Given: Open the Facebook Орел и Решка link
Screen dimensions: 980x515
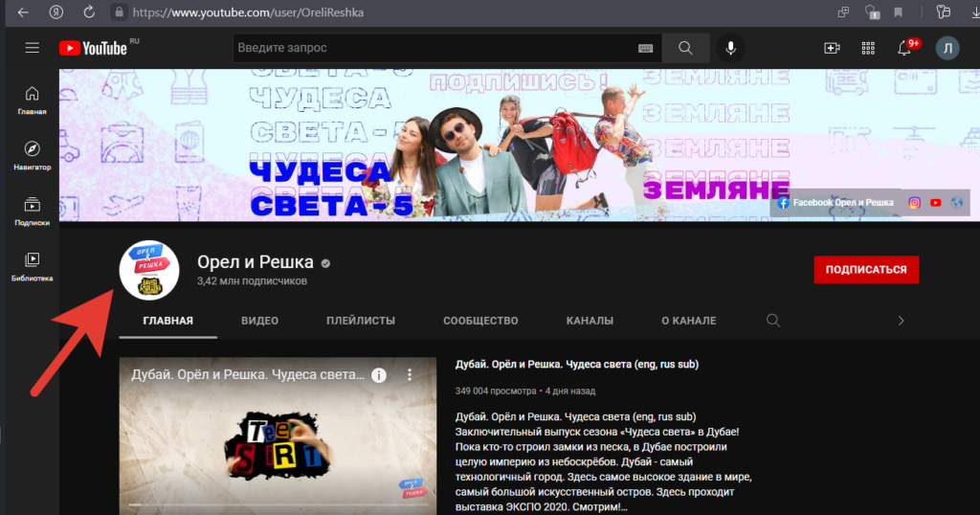Looking at the screenshot, I should [x=835, y=203].
